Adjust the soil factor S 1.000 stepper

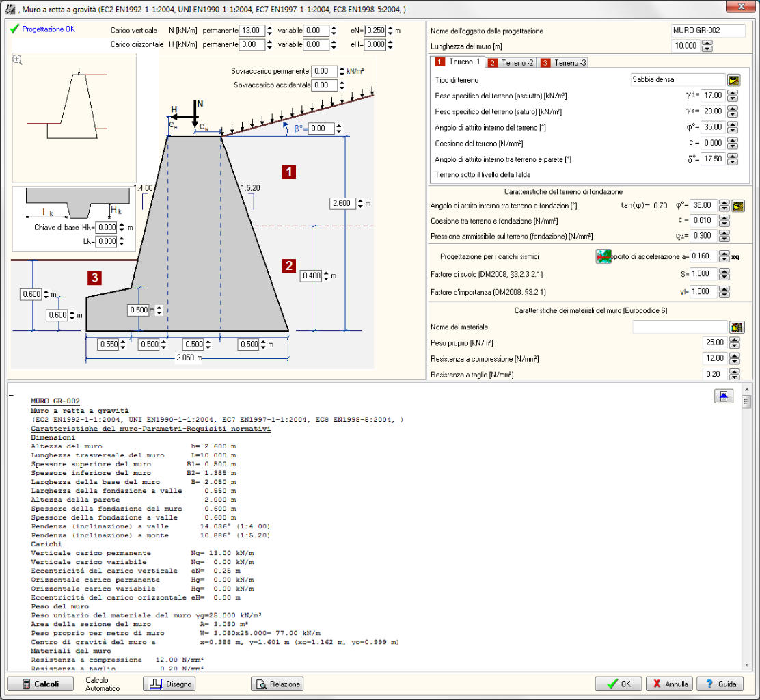(724, 274)
